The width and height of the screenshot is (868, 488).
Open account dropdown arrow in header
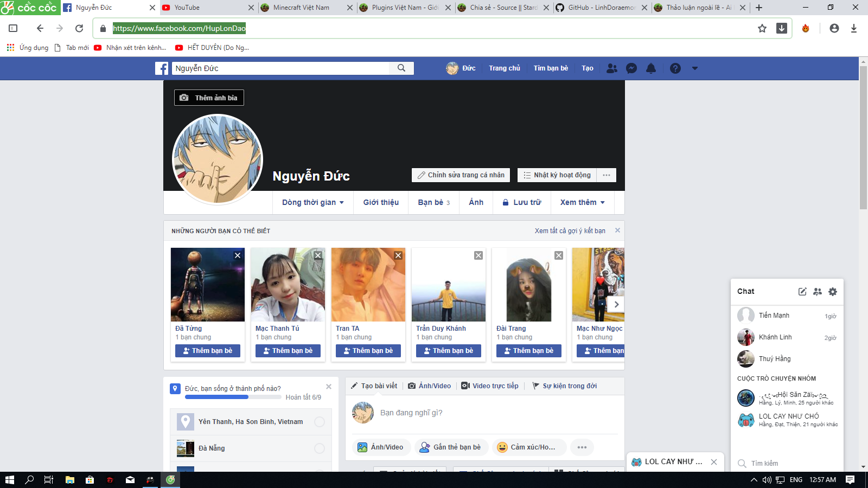tap(695, 68)
